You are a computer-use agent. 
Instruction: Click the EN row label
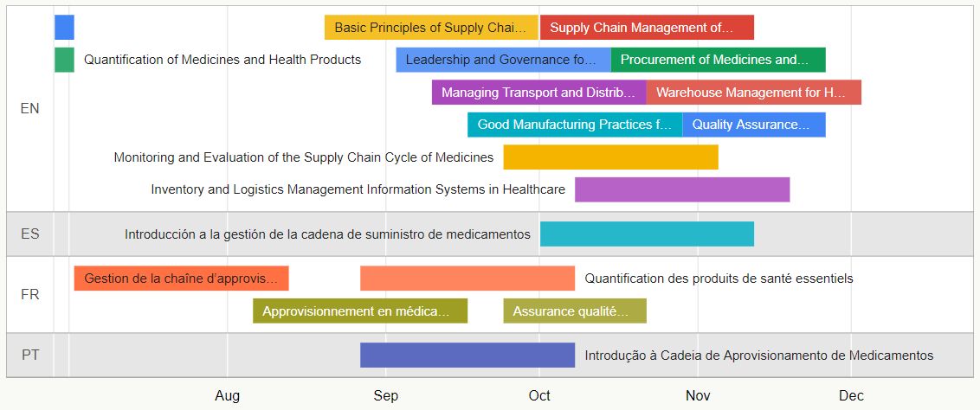click(x=29, y=109)
